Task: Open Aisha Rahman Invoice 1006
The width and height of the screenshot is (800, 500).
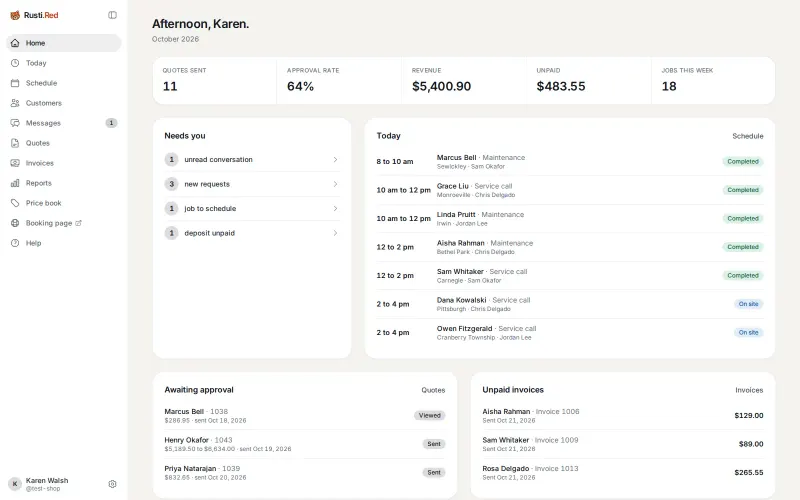Action: click(622, 416)
